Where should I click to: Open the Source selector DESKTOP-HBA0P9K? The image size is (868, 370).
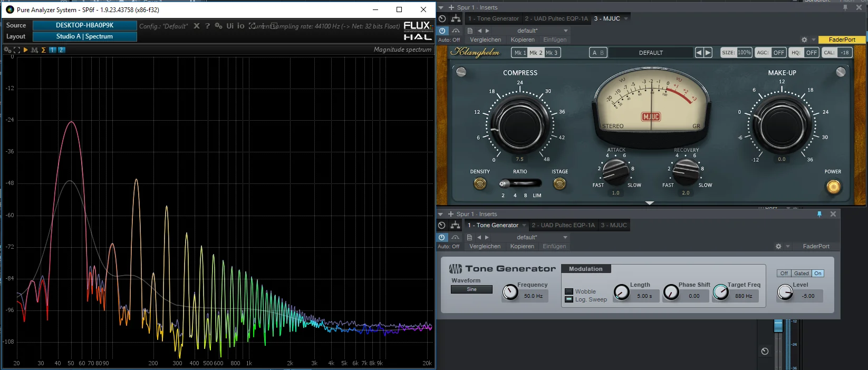[85, 25]
